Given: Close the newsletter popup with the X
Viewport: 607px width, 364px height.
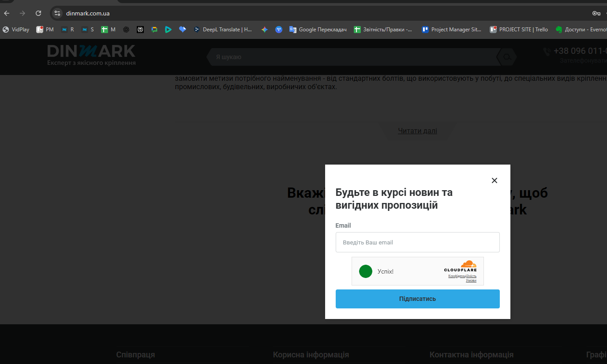Looking at the screenshot, I should [x=495, y=180].
